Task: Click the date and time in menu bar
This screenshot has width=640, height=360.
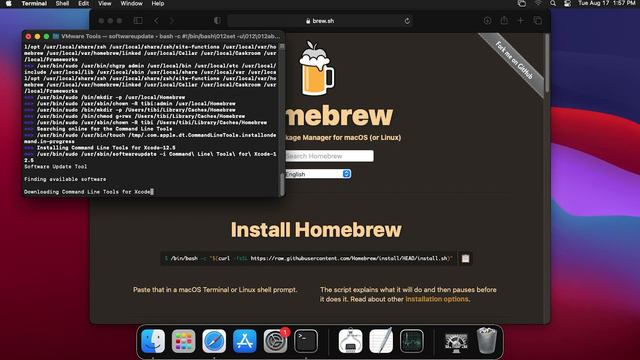Action: 607,4
